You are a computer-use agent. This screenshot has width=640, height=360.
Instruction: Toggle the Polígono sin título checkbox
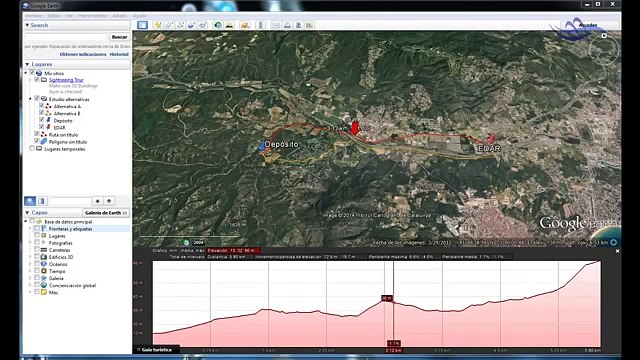[37, 142]
